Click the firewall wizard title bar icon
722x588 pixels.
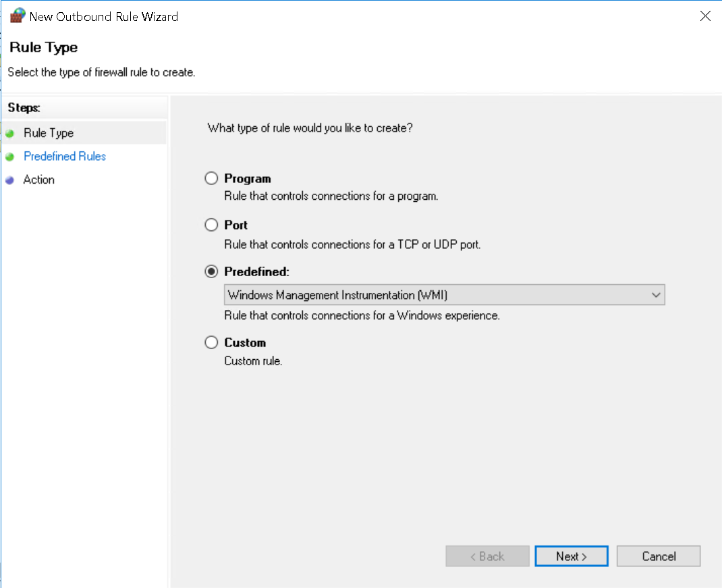[18, 16]
